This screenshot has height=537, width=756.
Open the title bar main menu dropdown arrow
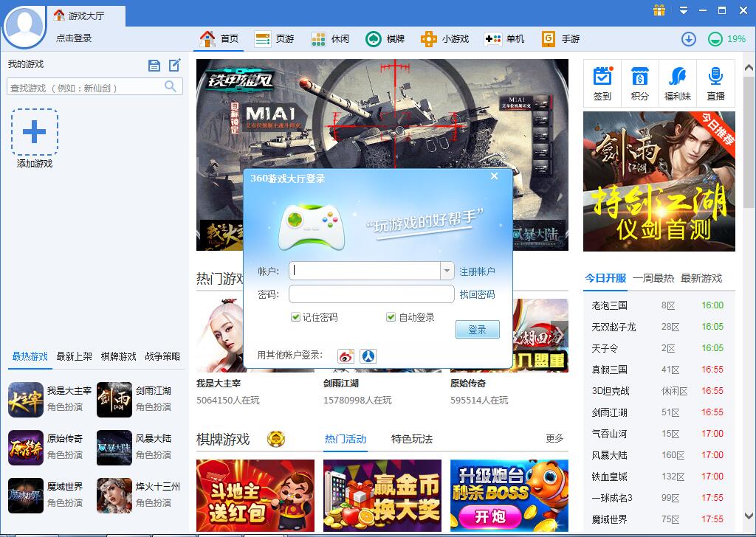click(x=683, y=10)
